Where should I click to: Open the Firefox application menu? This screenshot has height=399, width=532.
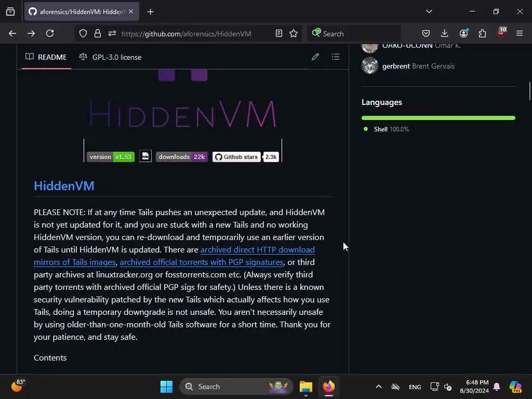click(x=520, y=33)
